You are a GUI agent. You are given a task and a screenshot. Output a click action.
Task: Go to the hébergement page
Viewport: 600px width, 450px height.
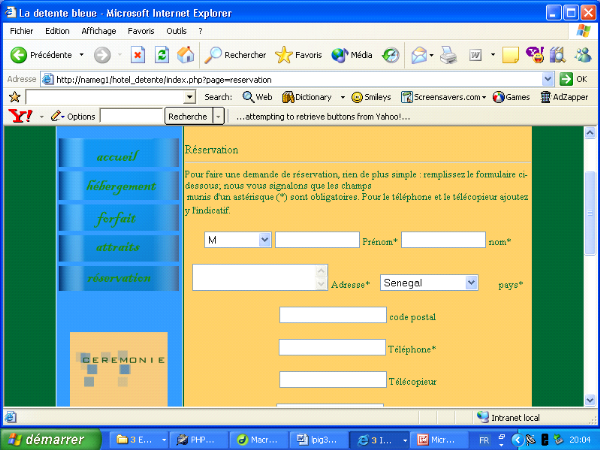point(119,186)
